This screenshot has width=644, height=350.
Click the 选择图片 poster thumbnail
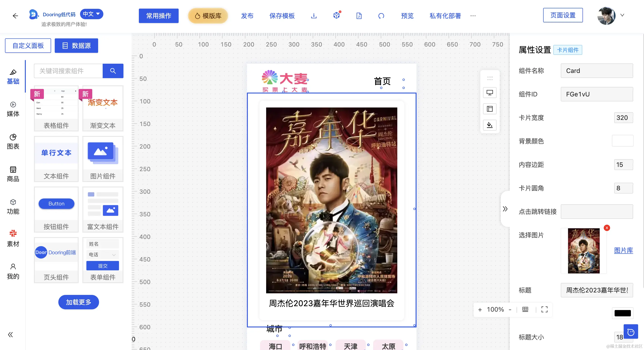point(583,251)
